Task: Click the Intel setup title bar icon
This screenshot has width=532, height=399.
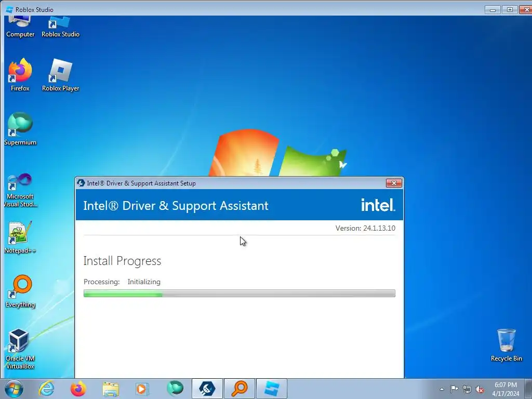Action: coord(81,183)
